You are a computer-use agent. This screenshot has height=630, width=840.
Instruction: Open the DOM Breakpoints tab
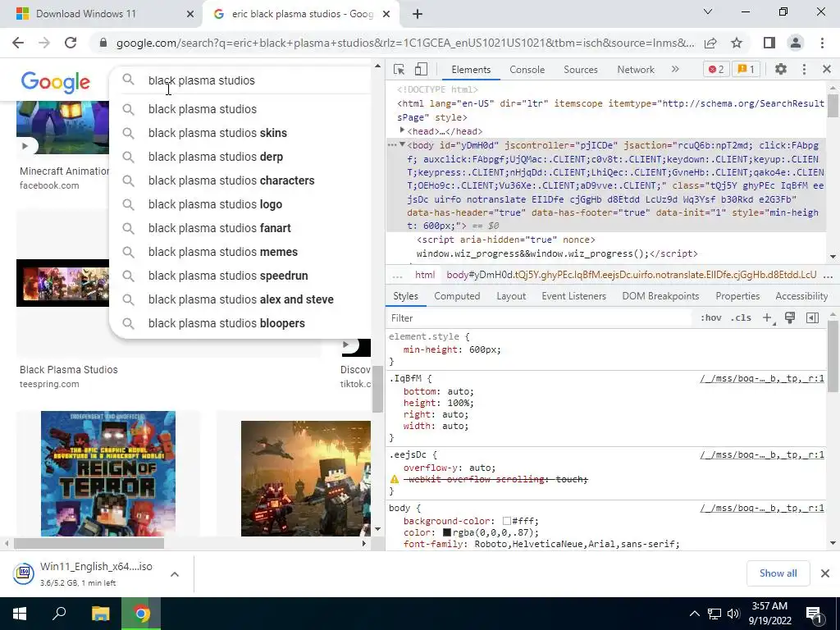coord(660,296)
